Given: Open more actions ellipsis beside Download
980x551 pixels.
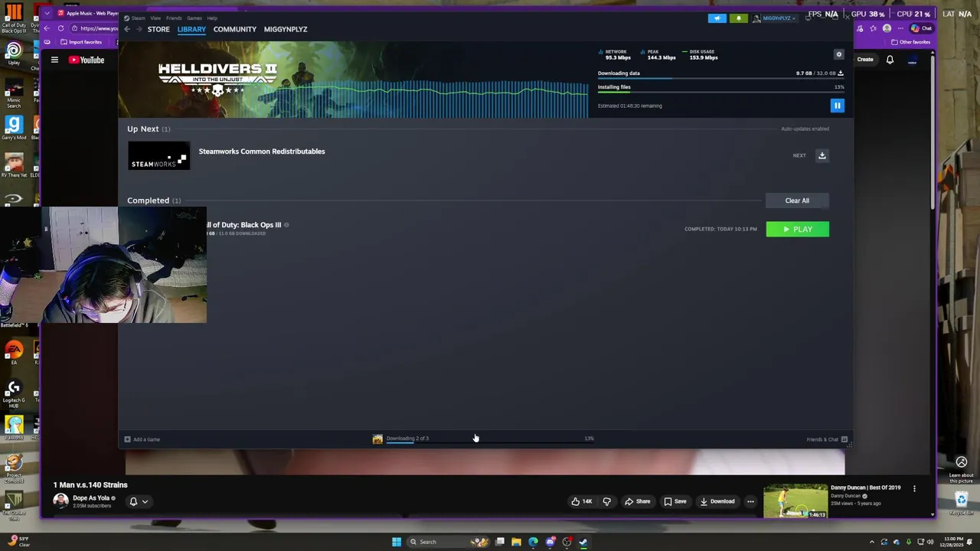Looking at the screenshot, I should tap(750, 501).
